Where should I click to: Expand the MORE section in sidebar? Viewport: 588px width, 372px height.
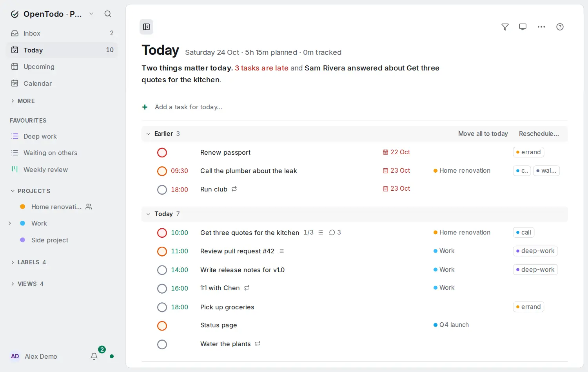pyautogui.click(x=23, y=101)
